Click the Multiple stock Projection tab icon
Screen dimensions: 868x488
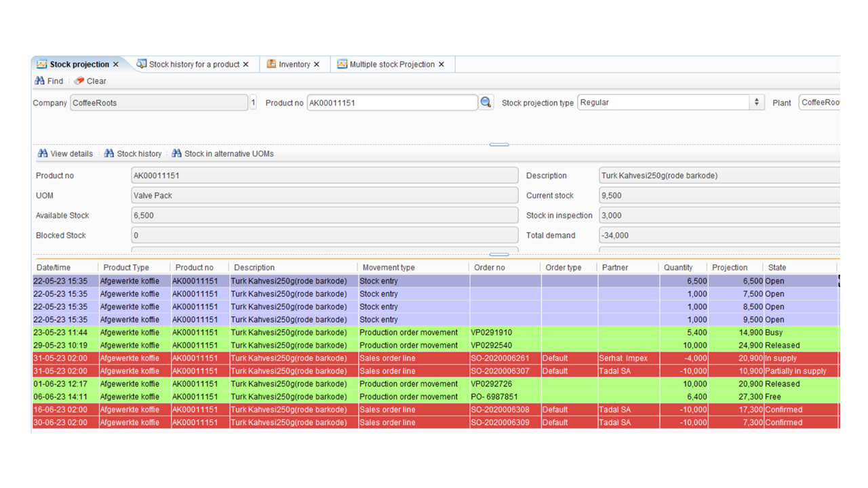coord(342,64)
